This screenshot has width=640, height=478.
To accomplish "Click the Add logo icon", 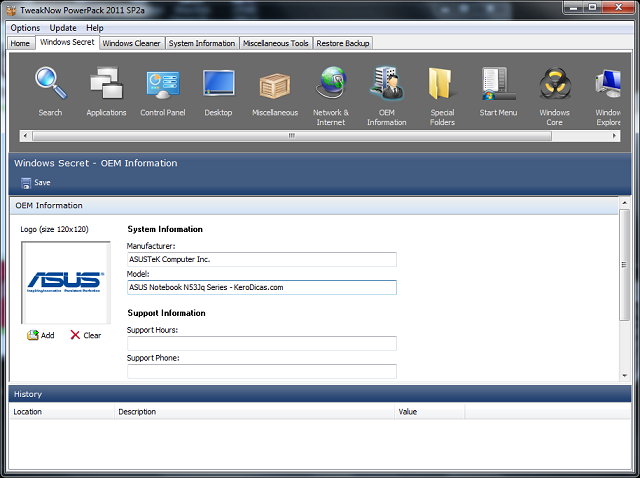I will point(33,335).
